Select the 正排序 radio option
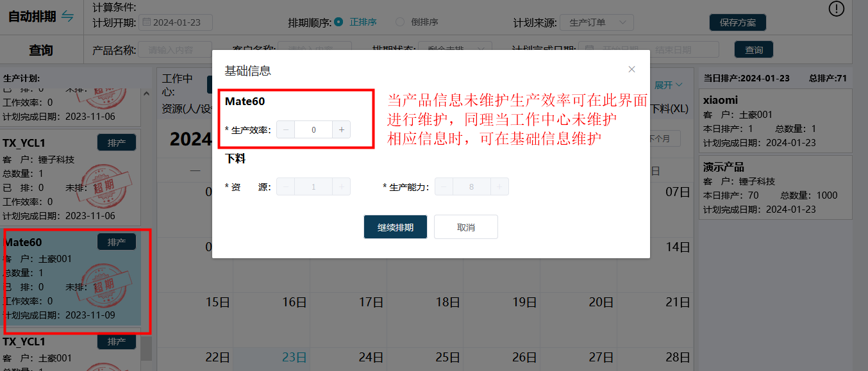Screen dimensions: 868x371 tap(338, 22)
